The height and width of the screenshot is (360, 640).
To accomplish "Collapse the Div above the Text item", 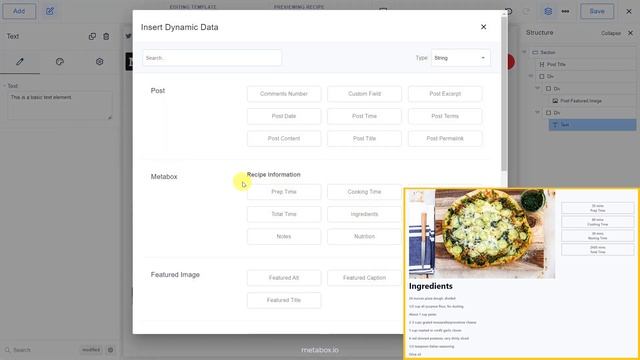I will [538, 113].
